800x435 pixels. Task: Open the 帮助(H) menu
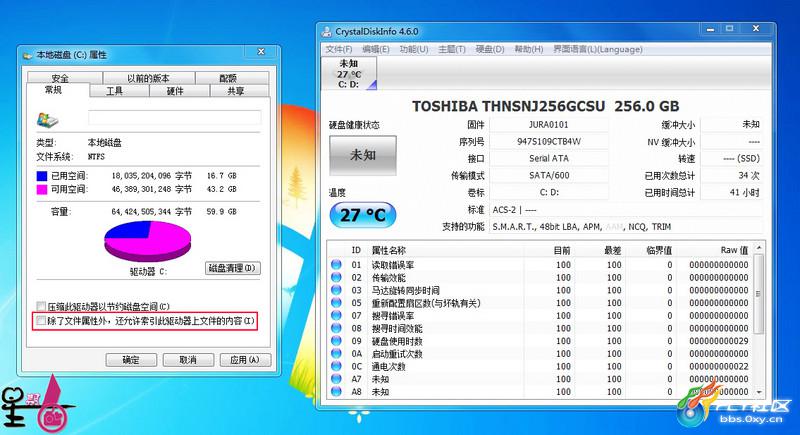tap(529, 49)
